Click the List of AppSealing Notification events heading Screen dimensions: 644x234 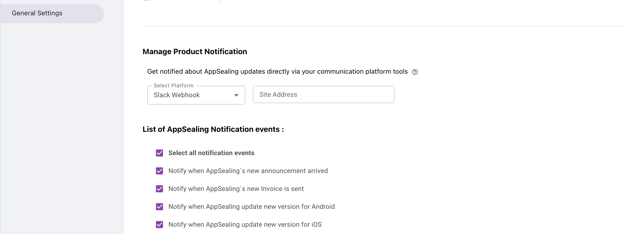point(213,129)
